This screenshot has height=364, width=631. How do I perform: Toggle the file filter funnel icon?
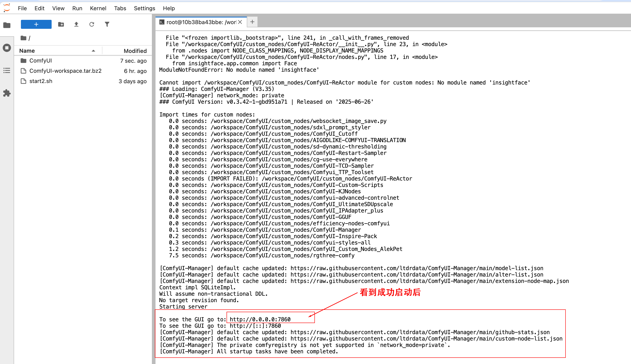click(x=107, y=24)
